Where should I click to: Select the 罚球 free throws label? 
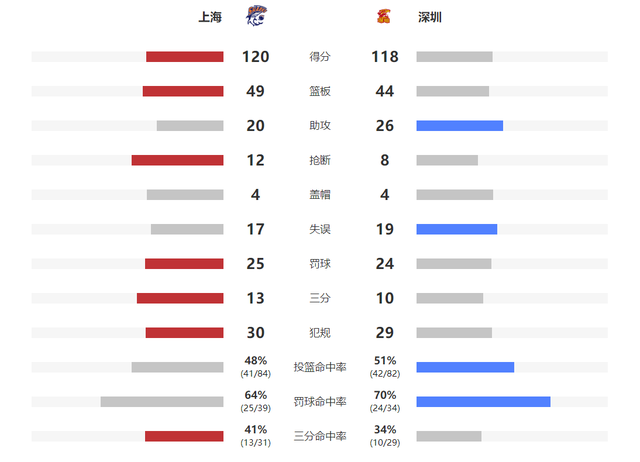point(320,264)
